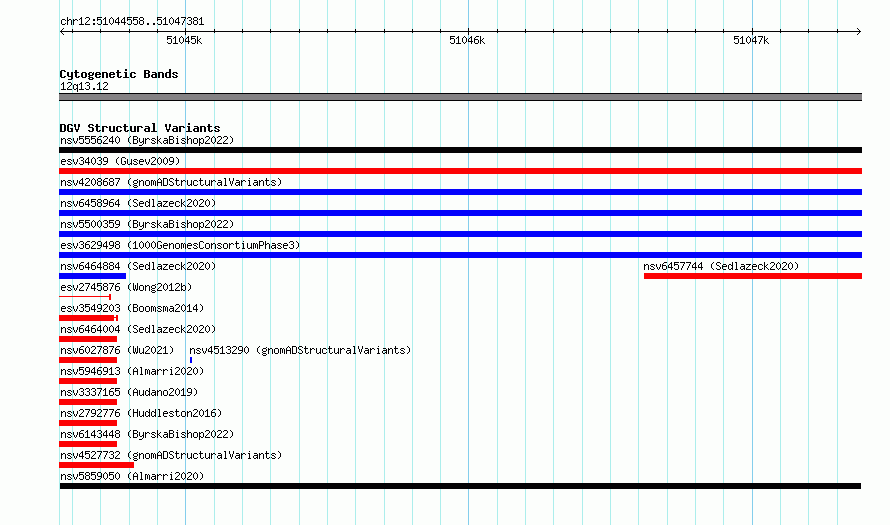Open the esv34039 (Gusev2009) label
The width and height of the screenshot is (890, 525).
pyautogui.click(x=120, y=161)
